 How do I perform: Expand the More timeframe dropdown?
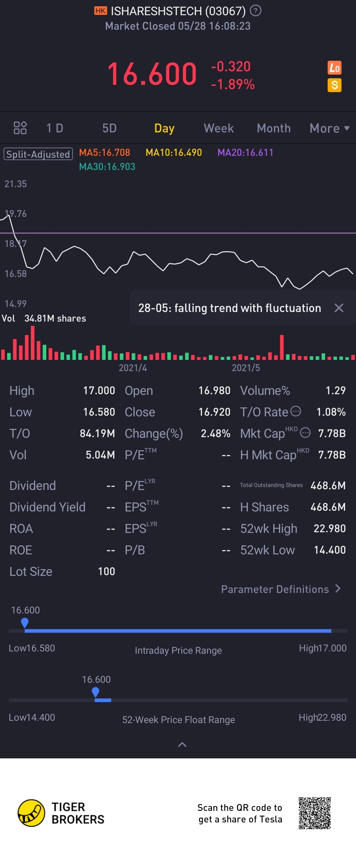(329, 128)
